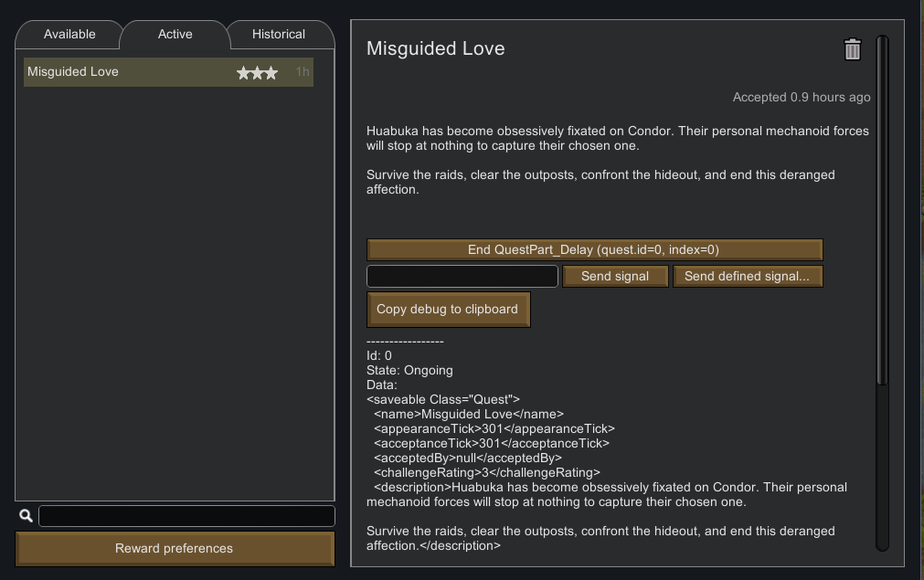The image size is (924, 580).
Task: Click the name Misguided Love XML line
Action: pyautogui.click(x=469, y=414)
